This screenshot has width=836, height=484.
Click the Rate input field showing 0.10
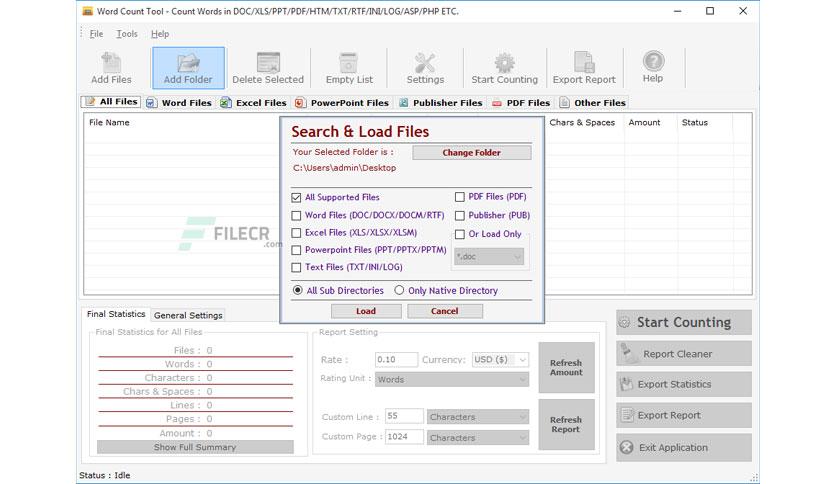(x=396, y=360)
